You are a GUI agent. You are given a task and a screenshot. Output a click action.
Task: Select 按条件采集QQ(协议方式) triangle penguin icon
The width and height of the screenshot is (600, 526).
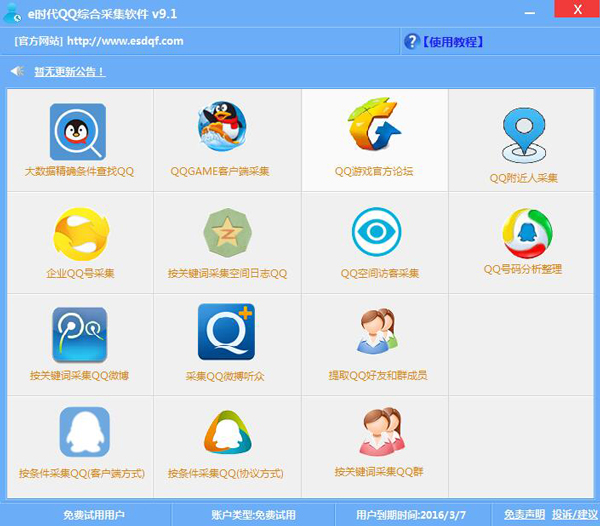pos(228,432)
